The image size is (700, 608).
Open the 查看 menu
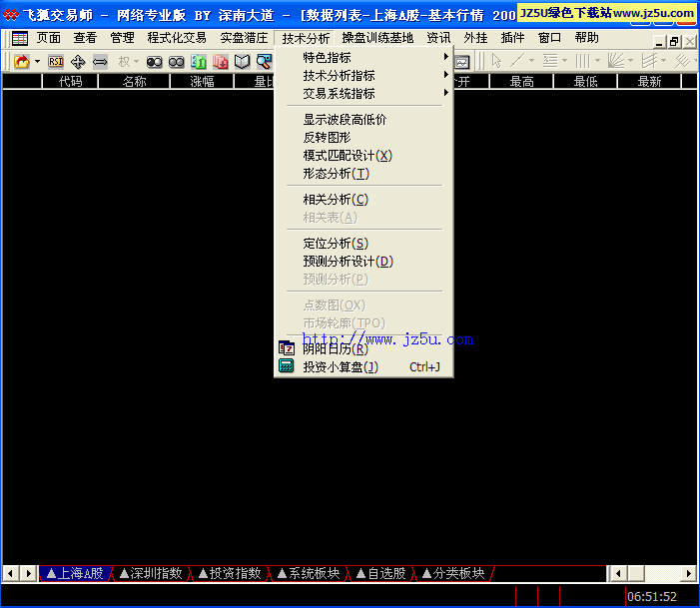tap(85, 38)
